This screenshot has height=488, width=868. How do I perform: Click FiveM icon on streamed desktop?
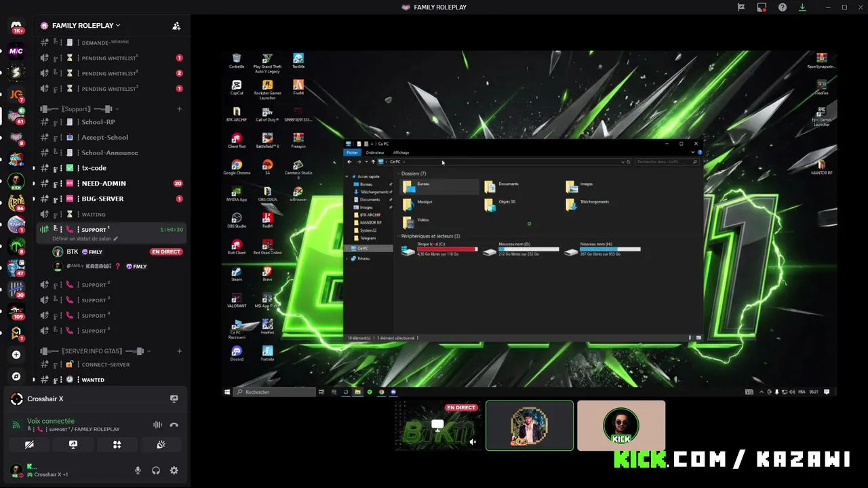click(x=298, y=87)
